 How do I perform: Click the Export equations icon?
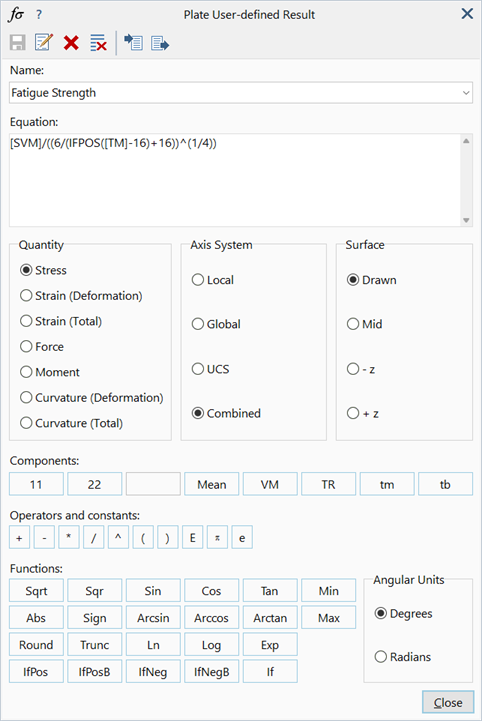point(160,43)
